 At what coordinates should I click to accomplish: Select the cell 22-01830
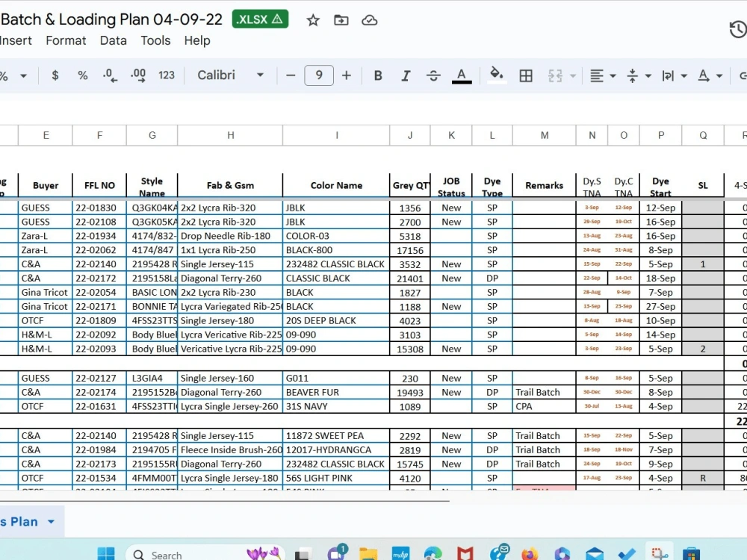coord(99,208)
